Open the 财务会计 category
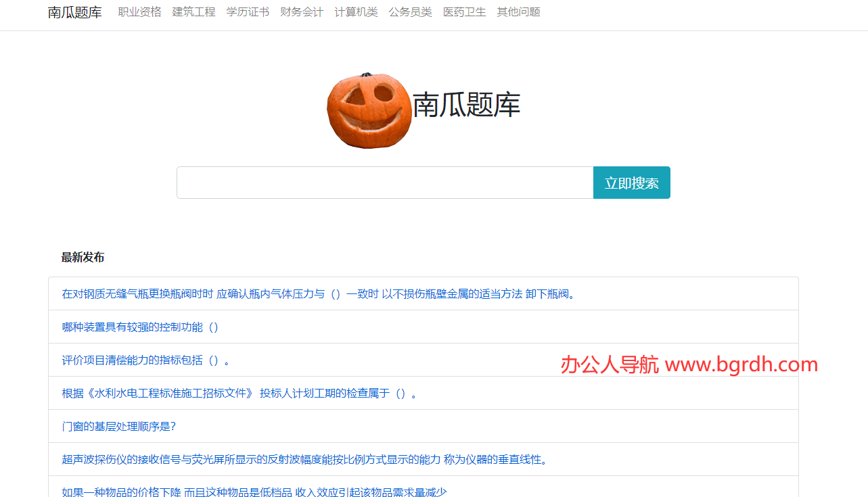 coord(302,11)
